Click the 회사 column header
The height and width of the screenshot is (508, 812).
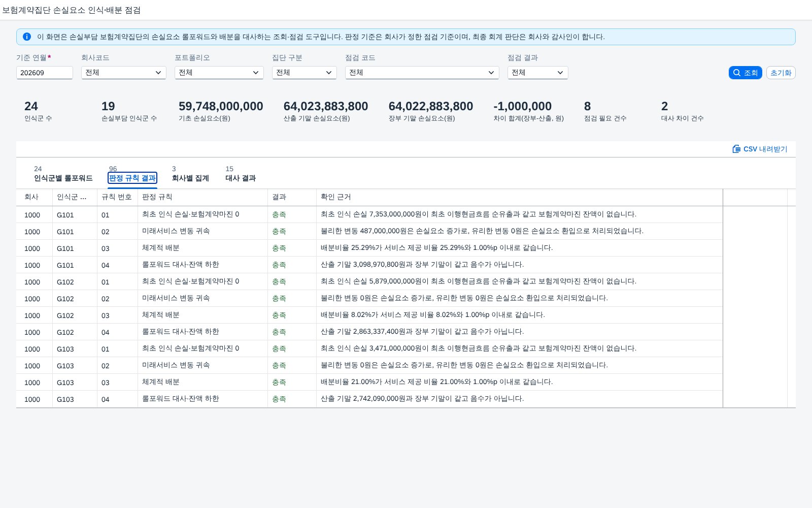pos(35,197)
